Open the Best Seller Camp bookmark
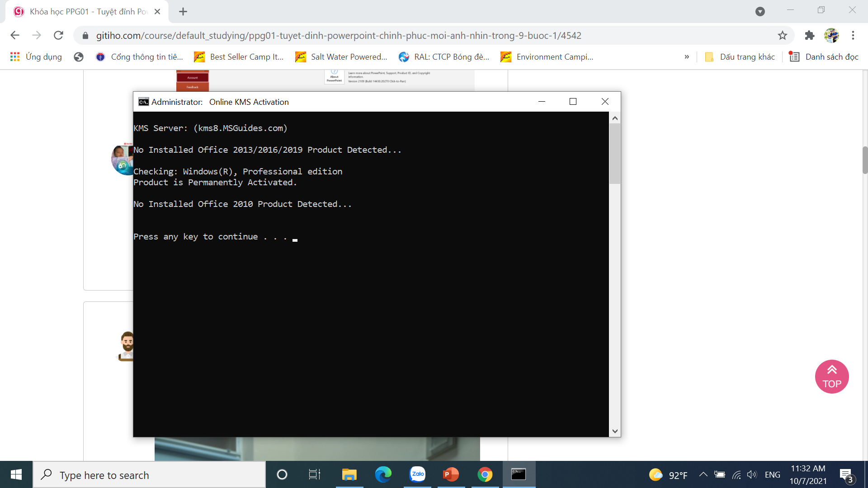The image size is (868, 488). point(239,56)
